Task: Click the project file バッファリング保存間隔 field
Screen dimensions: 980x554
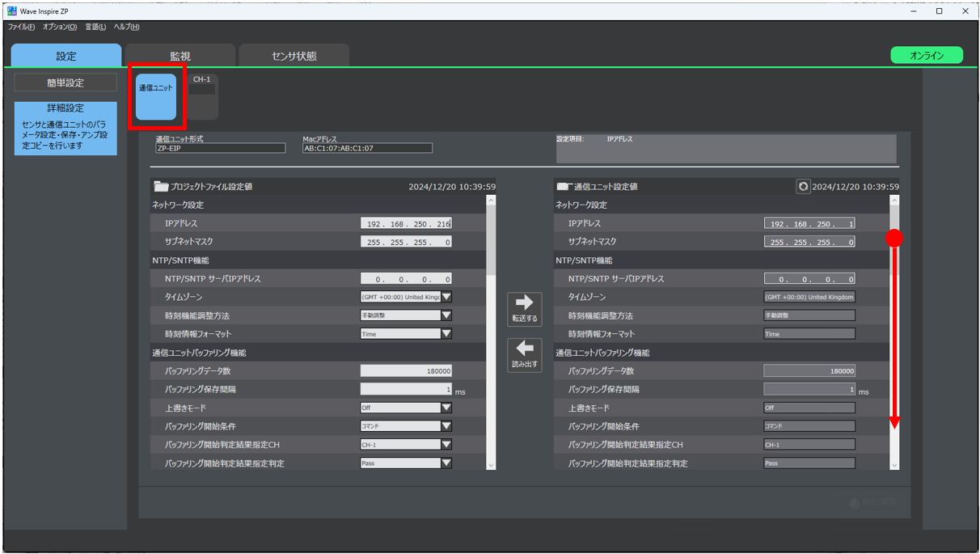Action: pyautogui.click(x=406, y=390)
